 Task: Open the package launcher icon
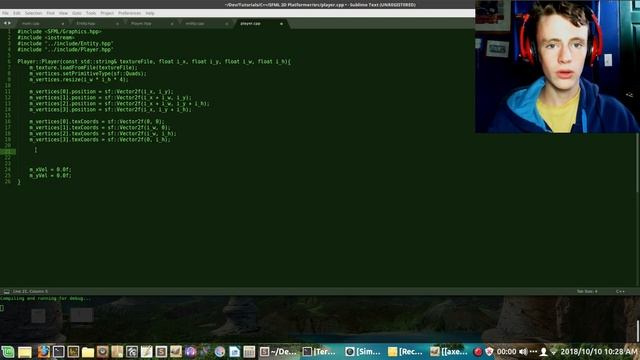tap(117, 351)
